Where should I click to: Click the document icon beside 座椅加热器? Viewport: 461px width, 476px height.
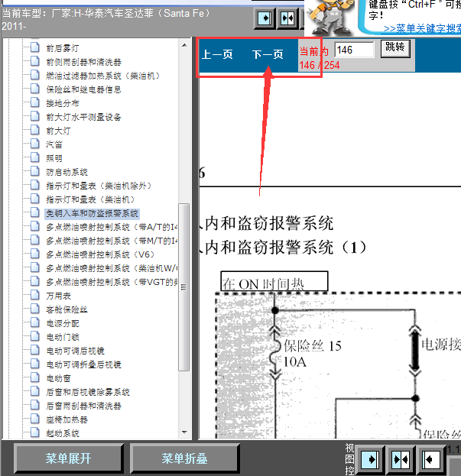click(35, 419)
